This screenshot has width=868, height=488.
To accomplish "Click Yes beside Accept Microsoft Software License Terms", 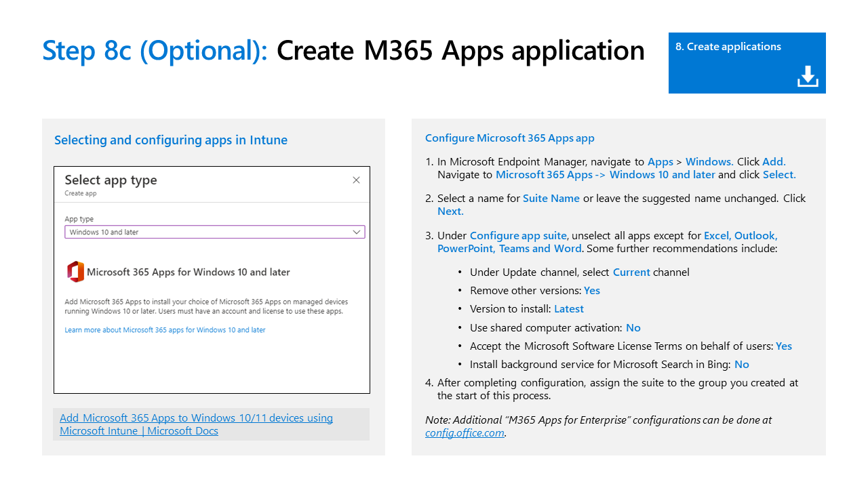I will pyautogui.click(x=784, y=346).
